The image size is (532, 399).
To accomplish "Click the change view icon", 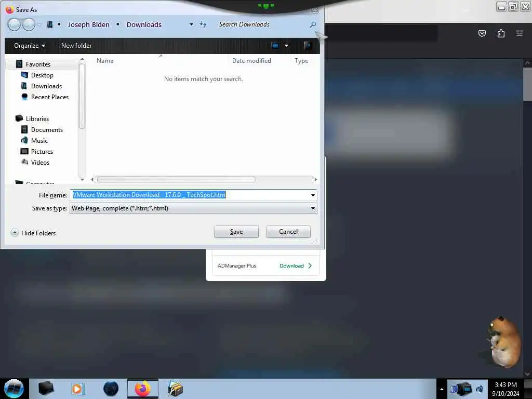I will tap(275, 46).
